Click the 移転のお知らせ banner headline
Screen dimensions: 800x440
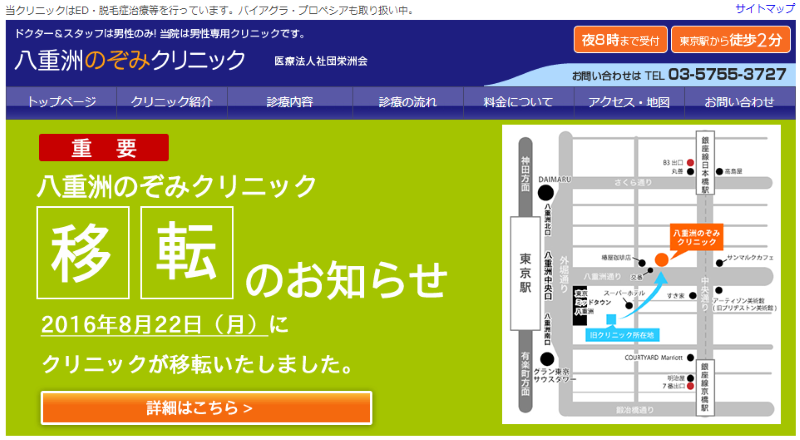(x=242, y=254)
